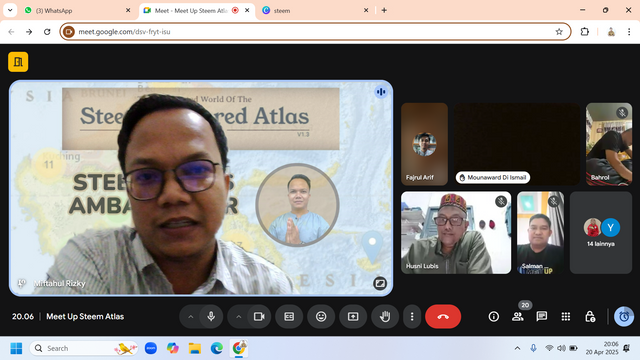This screenshot has width=640, height=360.
Task: Click the yellow door icon top left
Action: point(18,62)
